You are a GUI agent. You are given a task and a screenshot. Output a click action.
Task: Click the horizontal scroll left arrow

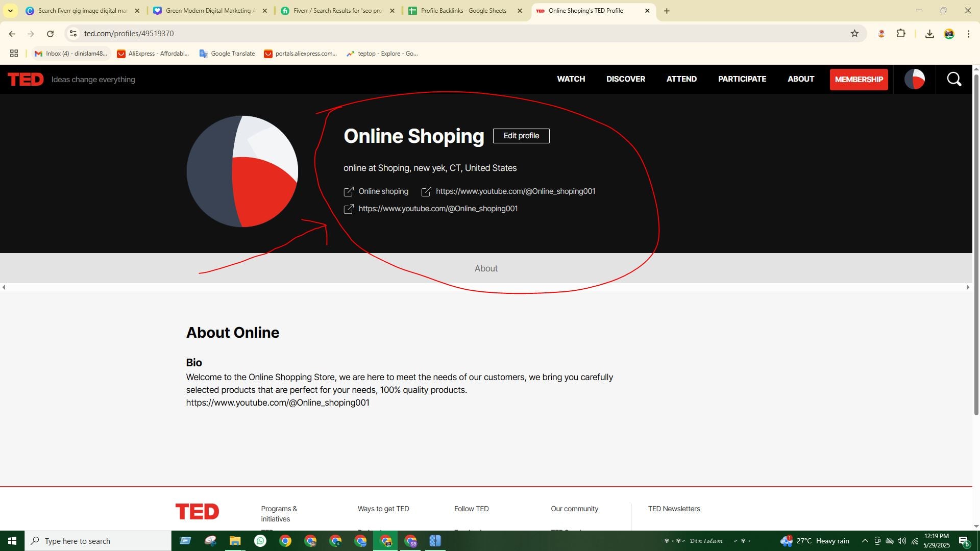[4, 287]
